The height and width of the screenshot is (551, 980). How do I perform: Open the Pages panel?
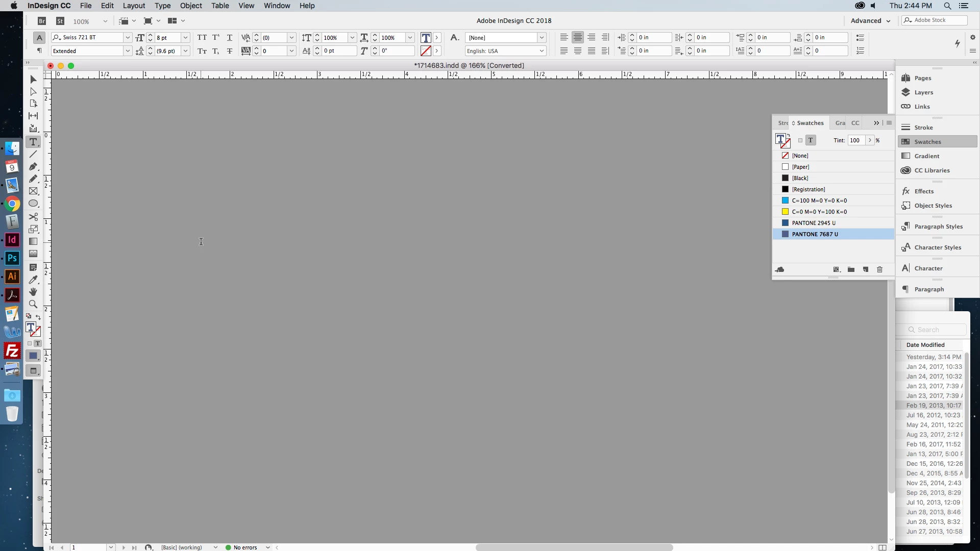938,78
